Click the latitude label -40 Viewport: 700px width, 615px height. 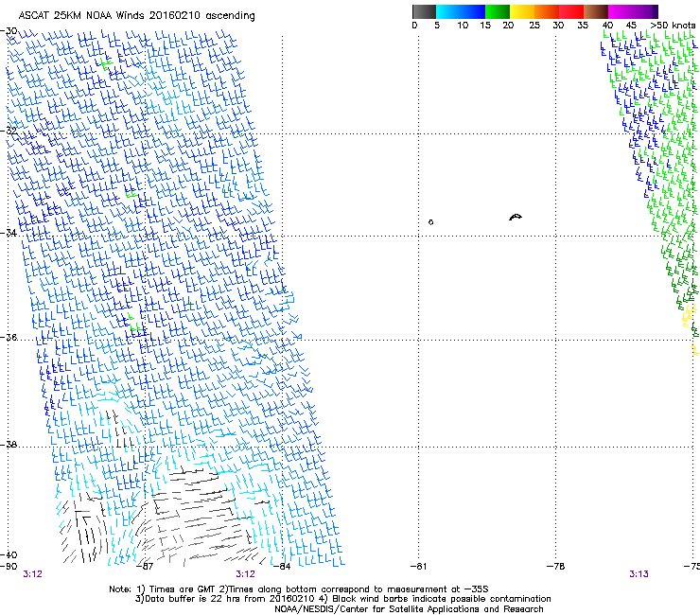[x=9, y=554]
